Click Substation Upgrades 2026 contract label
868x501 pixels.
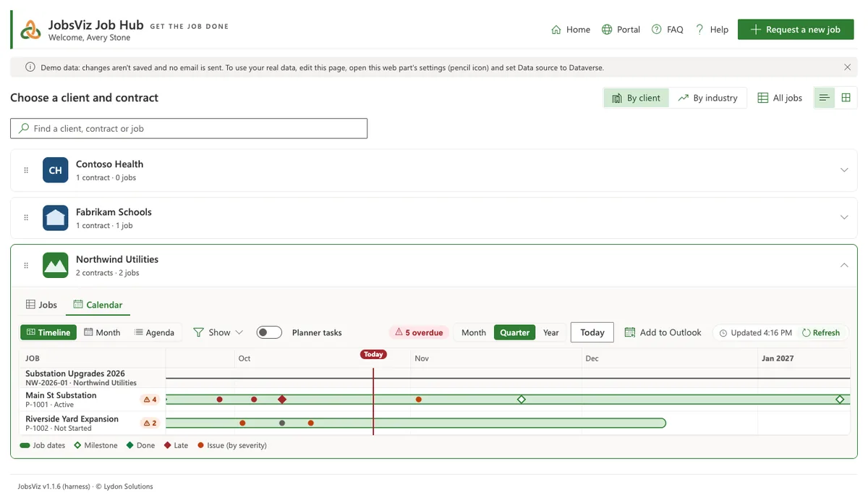(81, 378)
